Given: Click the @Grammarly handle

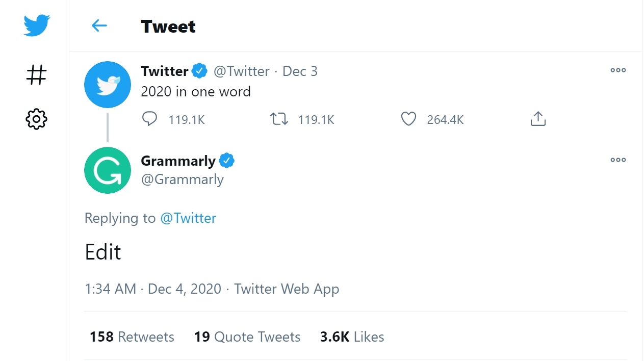Looking at the screenshot, I should tap(182, 179).
